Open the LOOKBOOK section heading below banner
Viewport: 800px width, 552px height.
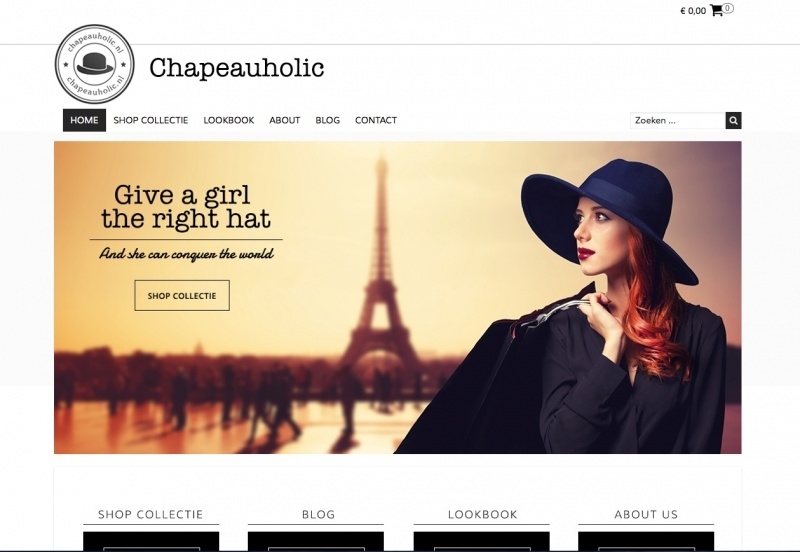(x=482, y=514)
